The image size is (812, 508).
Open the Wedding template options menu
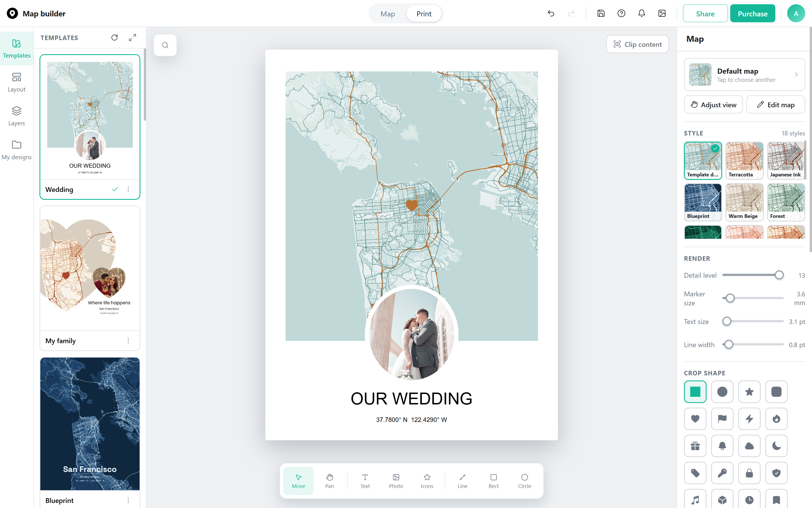point(128,189)
